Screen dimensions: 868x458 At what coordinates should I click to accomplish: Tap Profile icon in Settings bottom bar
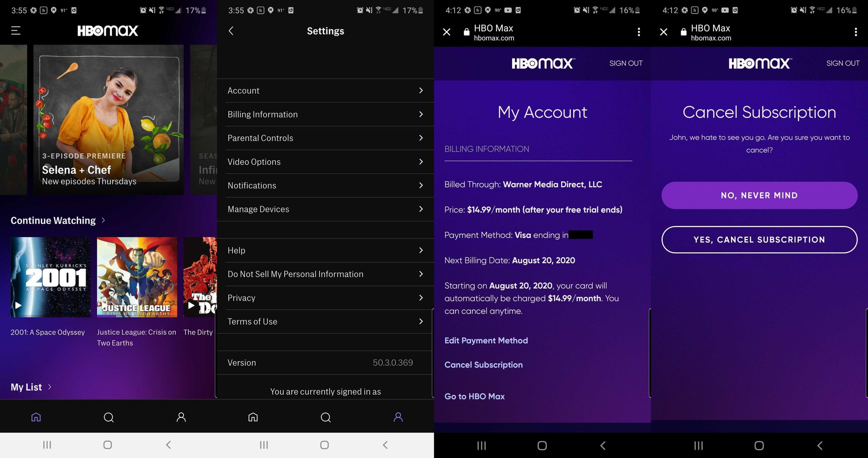coord(398,417)
